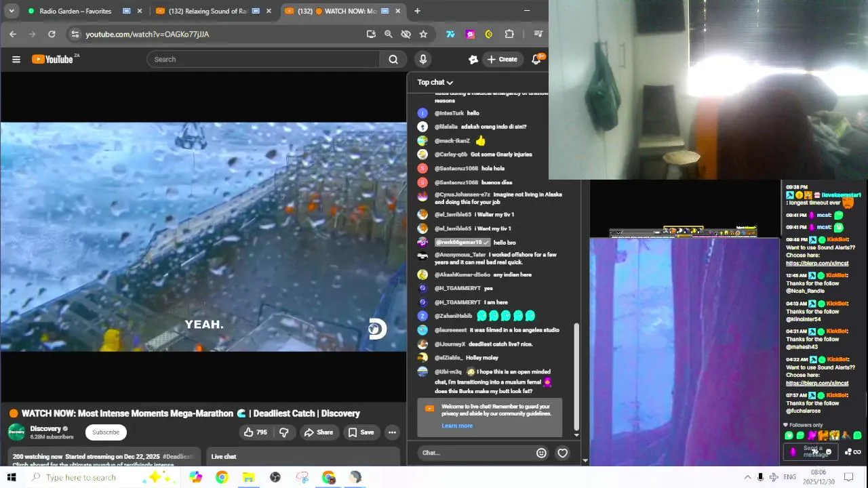The height and width of the screenshot is (488, 868).
Task: Open the YouTube guide hamburger menu
Action: [x=16, y=60]
